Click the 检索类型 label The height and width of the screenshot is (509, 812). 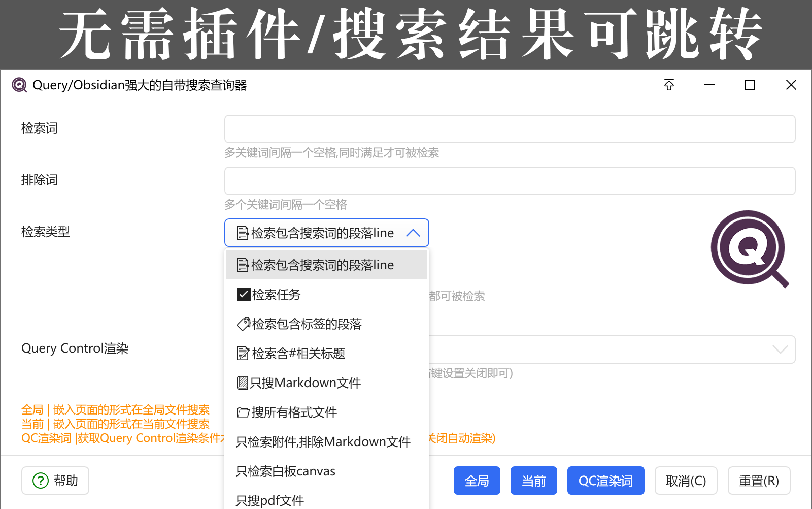point(46,232)
